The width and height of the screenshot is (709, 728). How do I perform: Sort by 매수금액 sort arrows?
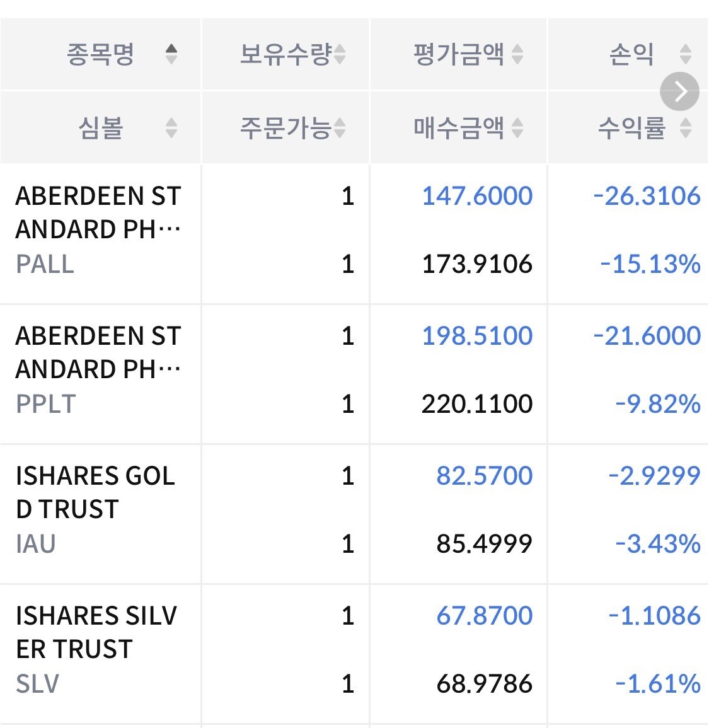517,128
